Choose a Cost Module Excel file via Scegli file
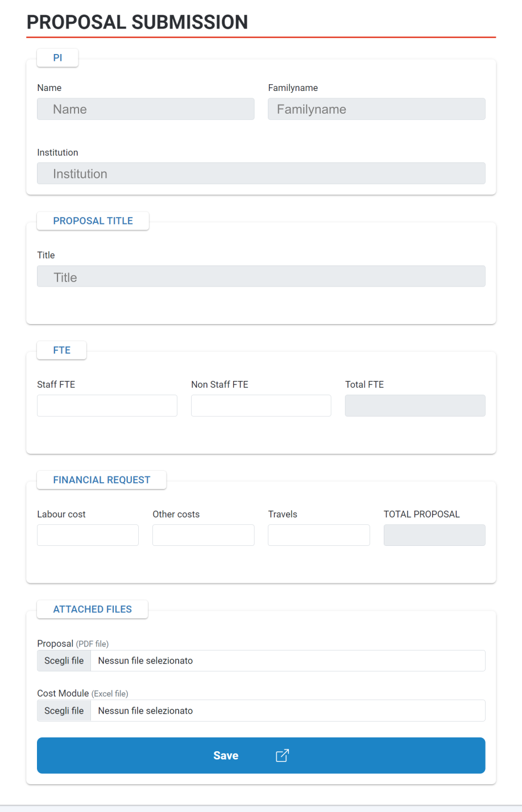The height and width of the screenshot is (812, 522). click(x=64, y=711)
